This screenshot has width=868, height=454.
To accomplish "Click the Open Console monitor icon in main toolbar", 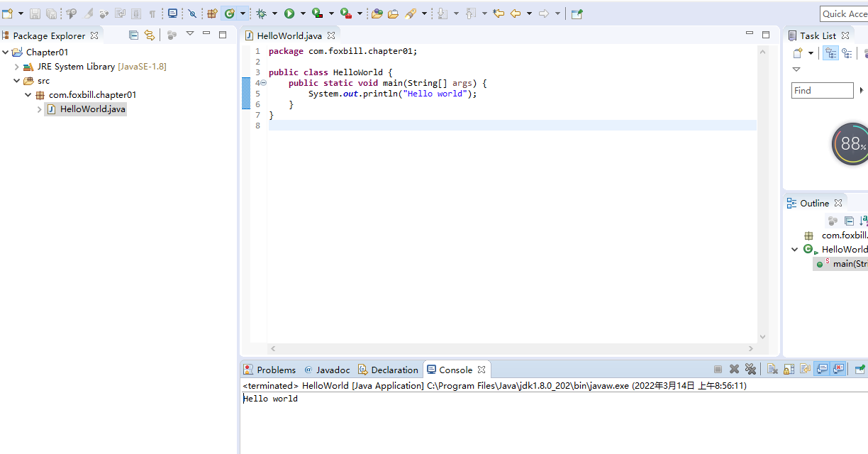I will [173, 13].
